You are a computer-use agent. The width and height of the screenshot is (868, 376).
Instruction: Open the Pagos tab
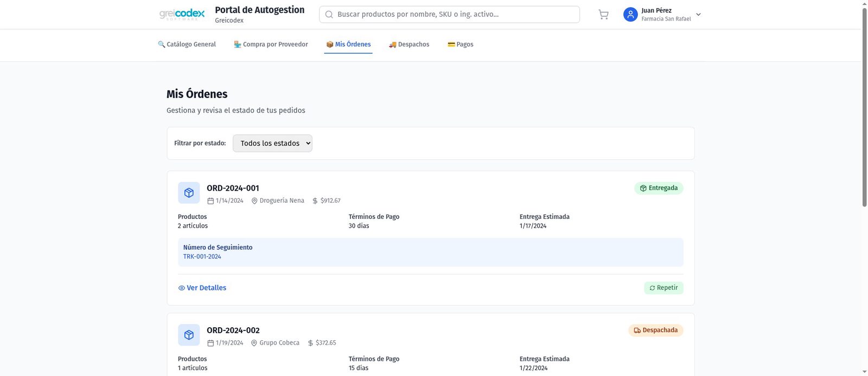[460, 44]
